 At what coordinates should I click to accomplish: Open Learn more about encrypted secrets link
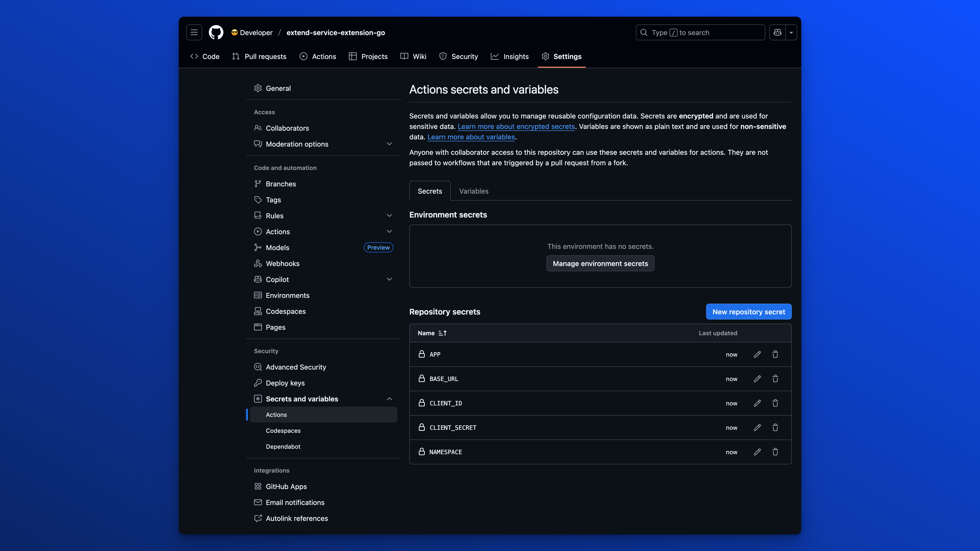coord(516,127)
